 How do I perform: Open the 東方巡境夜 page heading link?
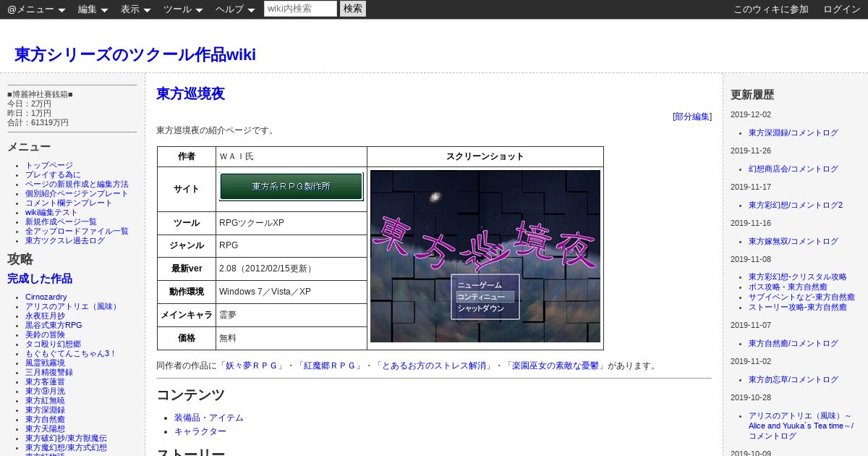pyautogui.click(x=191, y=93)
